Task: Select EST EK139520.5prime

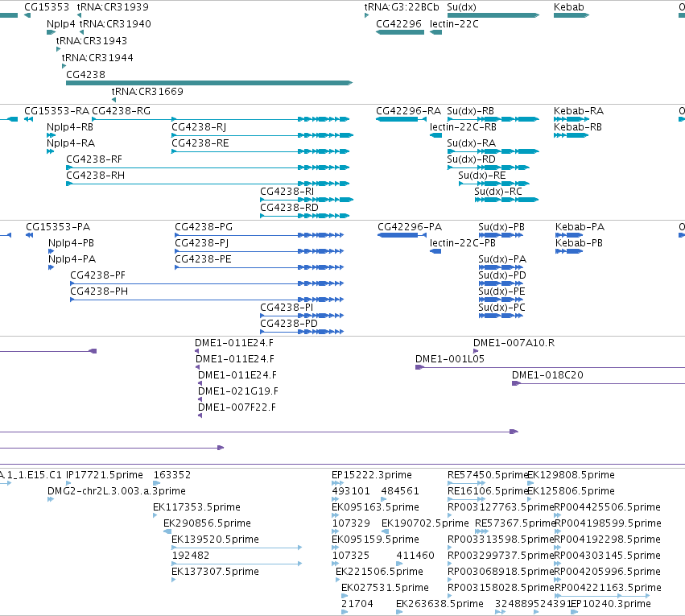Action: pyautogui.click(x=216, y=540)
